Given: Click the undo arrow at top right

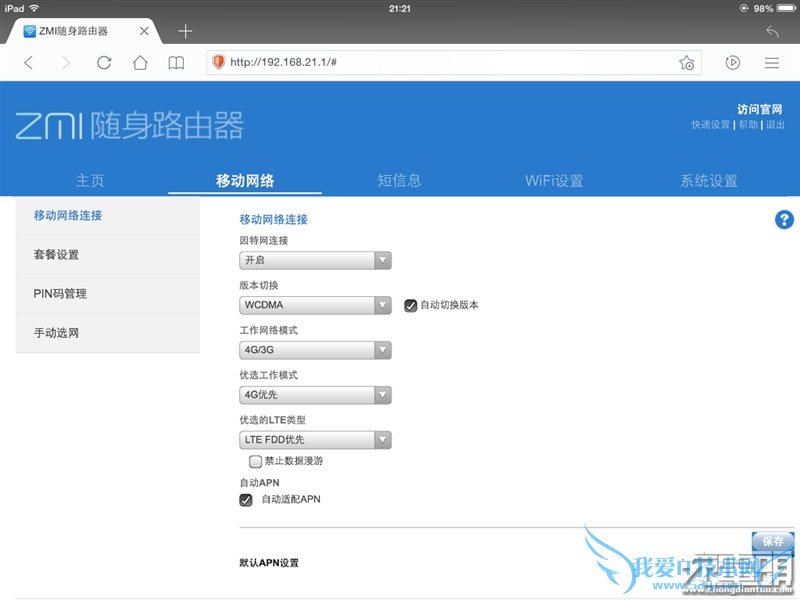Looking at the screenshot, I should click(772, 32).
